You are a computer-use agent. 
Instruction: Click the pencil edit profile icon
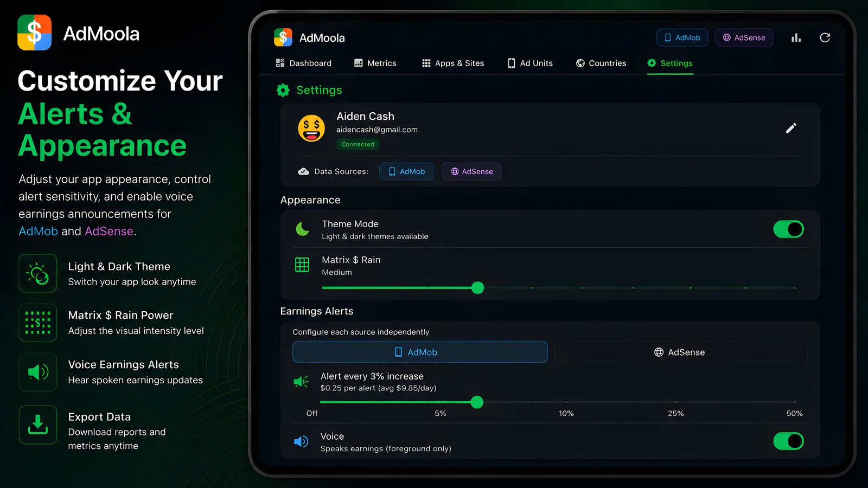(x=791, y=128)
